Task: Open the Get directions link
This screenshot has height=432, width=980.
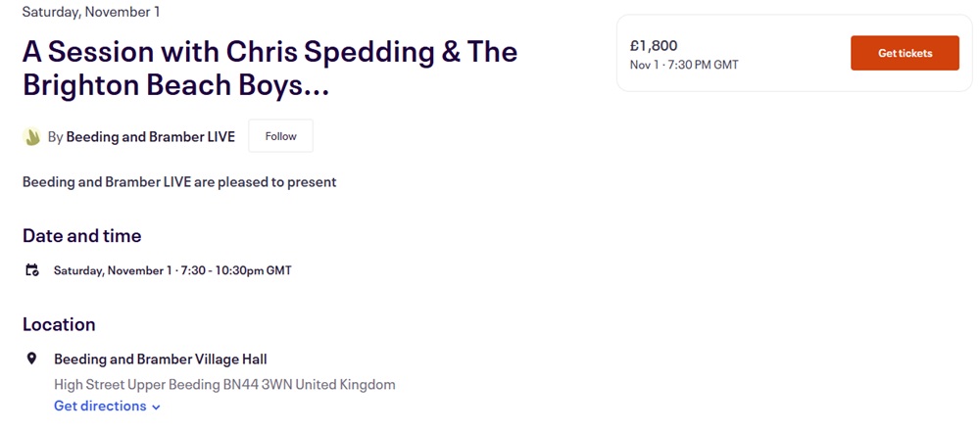Action: [x=100, y=406]
